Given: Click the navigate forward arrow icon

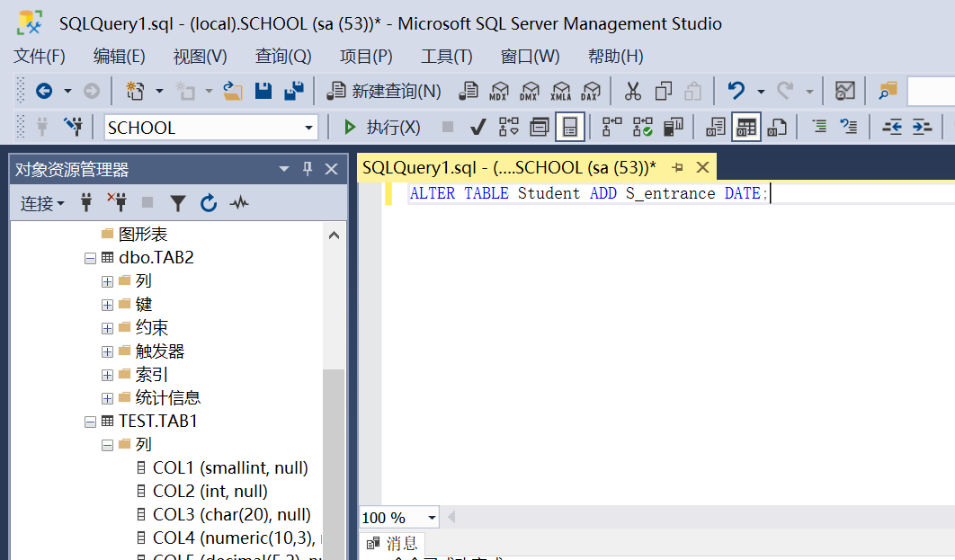Looking at the screenshot, I should (x=92, y=92).
